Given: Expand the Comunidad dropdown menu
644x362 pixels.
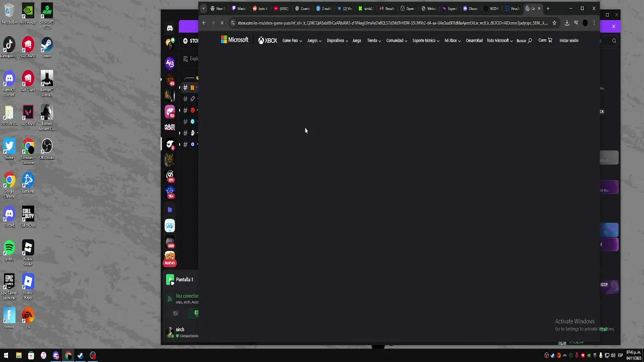Looking at the screenshot, I should coord(396,41).
